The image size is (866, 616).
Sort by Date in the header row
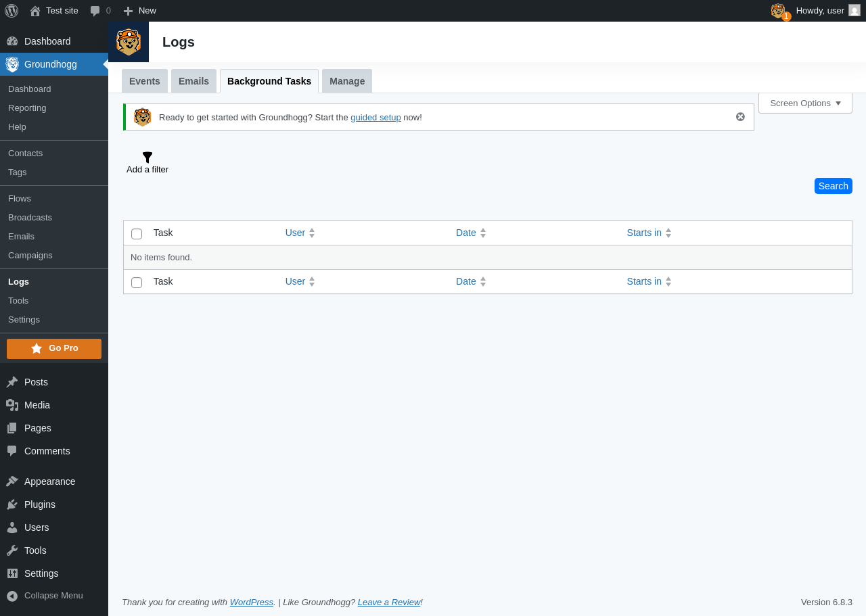[x=471, y=233]
